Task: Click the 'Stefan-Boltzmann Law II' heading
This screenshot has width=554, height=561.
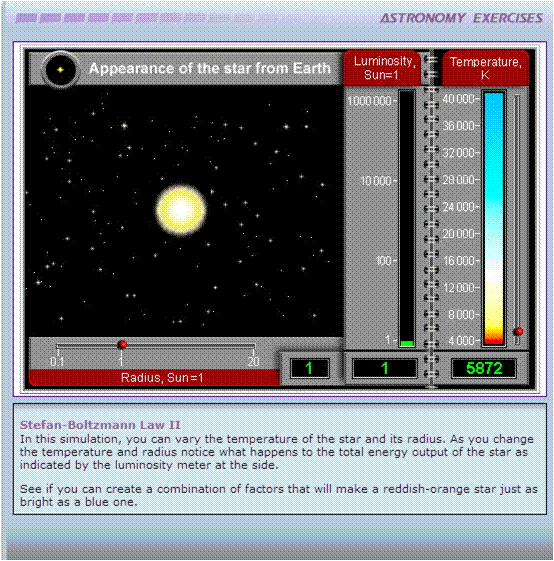Action: (x=100, y=425)
